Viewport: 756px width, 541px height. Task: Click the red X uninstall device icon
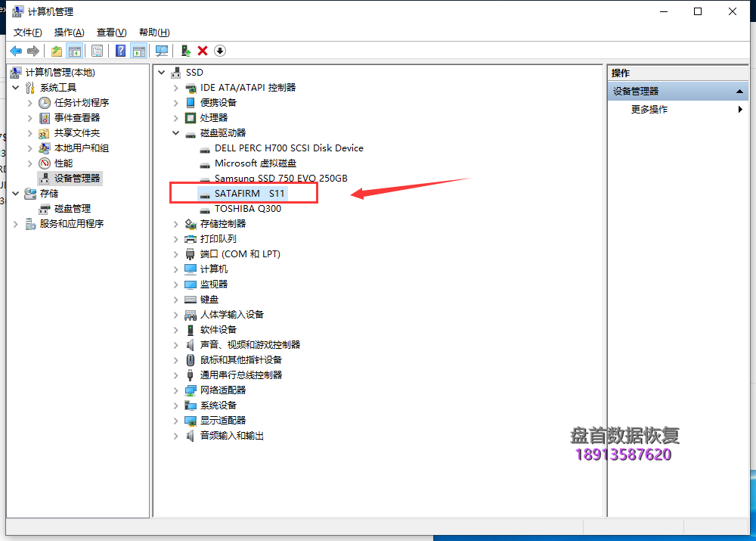[x=203, y=51]
